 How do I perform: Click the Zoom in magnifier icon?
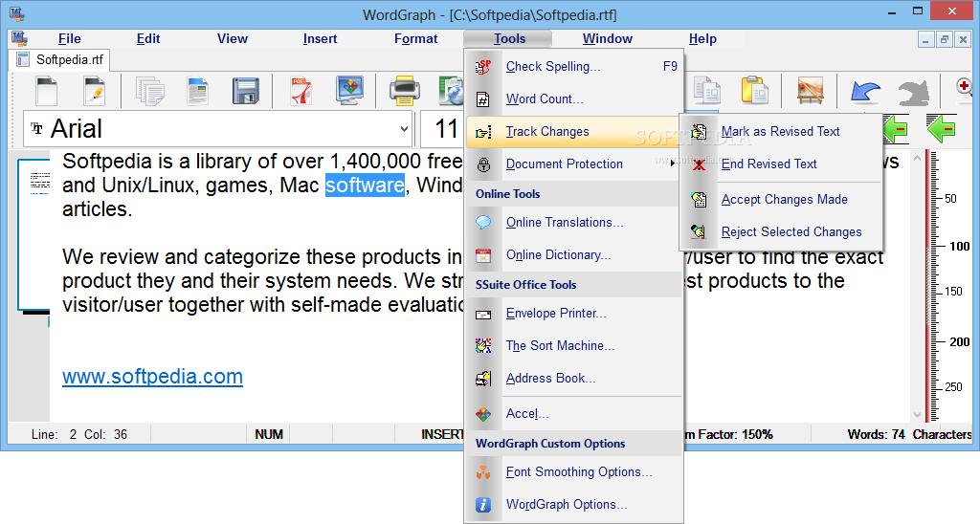[x=966, y=89]
